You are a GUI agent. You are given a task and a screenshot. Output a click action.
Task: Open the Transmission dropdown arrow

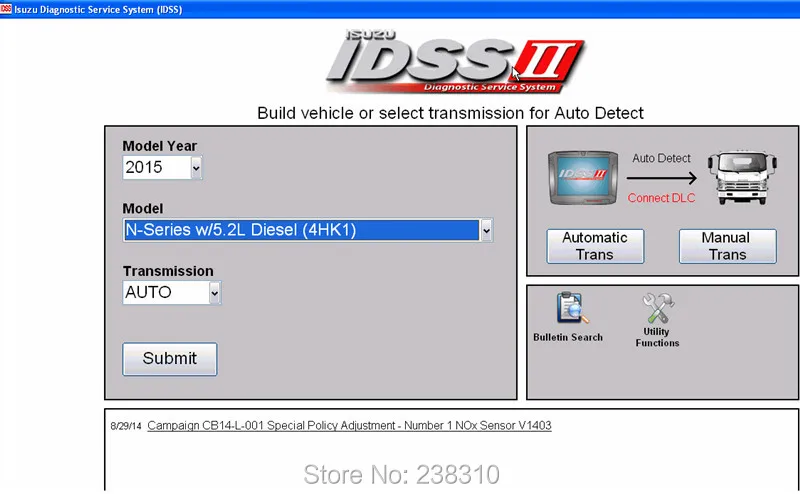[214, 292]
